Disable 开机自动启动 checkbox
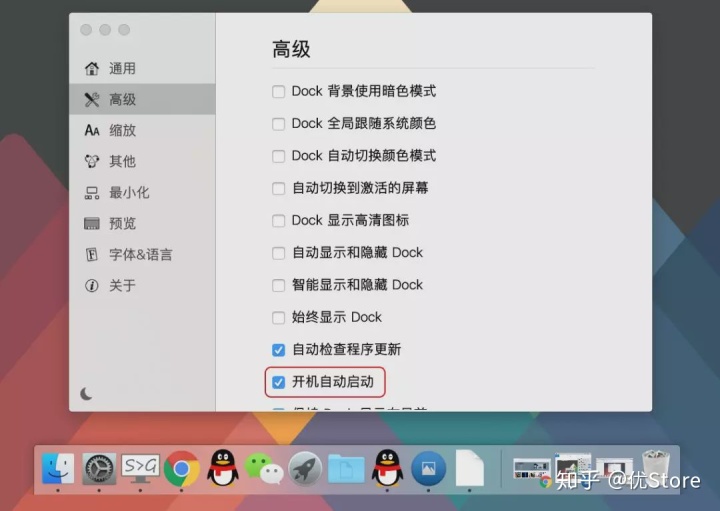The height and width of the screenshot is (511, 720). coord(278,382)
